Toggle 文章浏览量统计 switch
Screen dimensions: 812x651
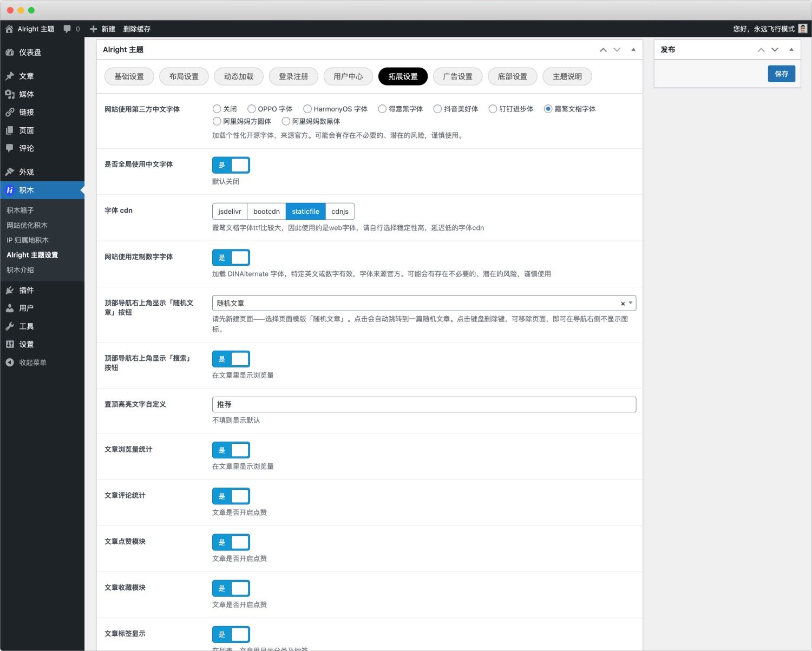pos(231,450)
